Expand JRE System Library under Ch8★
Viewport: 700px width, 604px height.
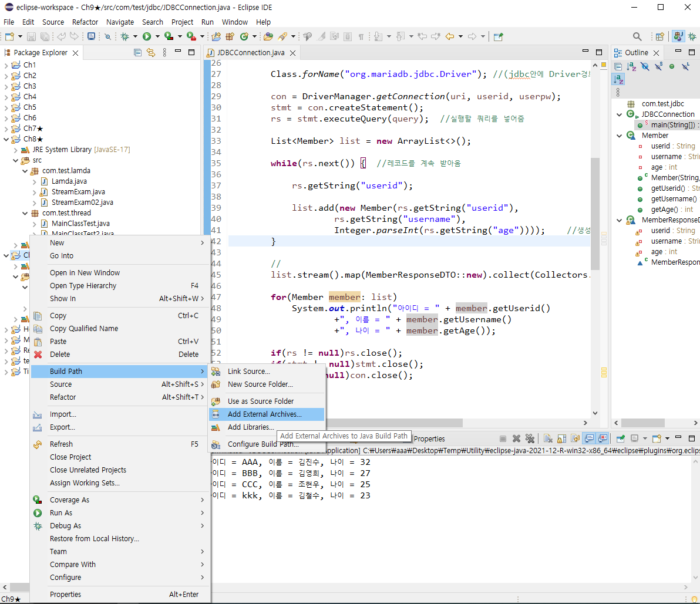tap(16, 150)
